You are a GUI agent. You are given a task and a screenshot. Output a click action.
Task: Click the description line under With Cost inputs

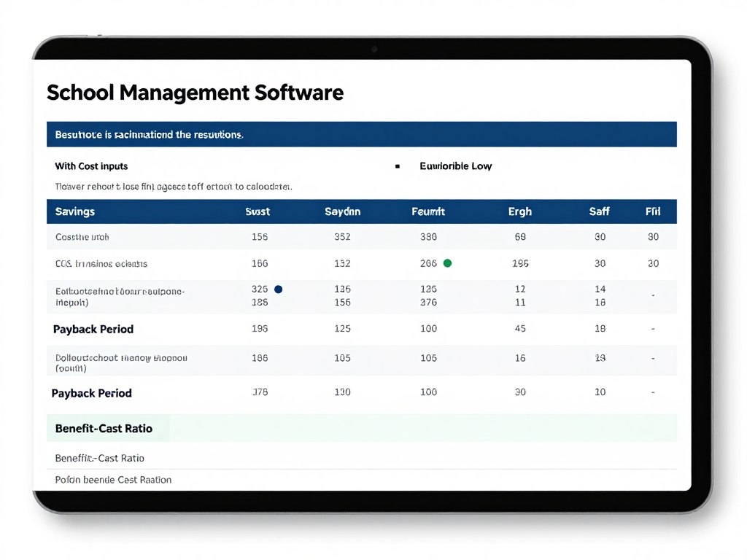174,187
